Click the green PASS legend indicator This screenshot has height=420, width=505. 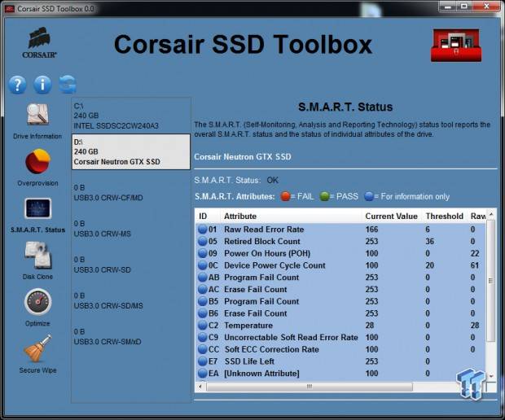click(325, 196)
